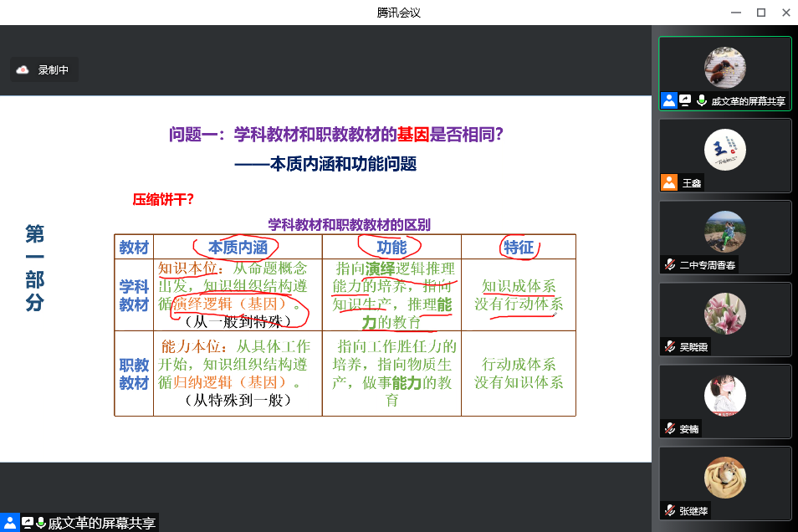Click muted microphone icon beside 张继萍
This screenshot has width=798, height=532.
click(670, 510)
